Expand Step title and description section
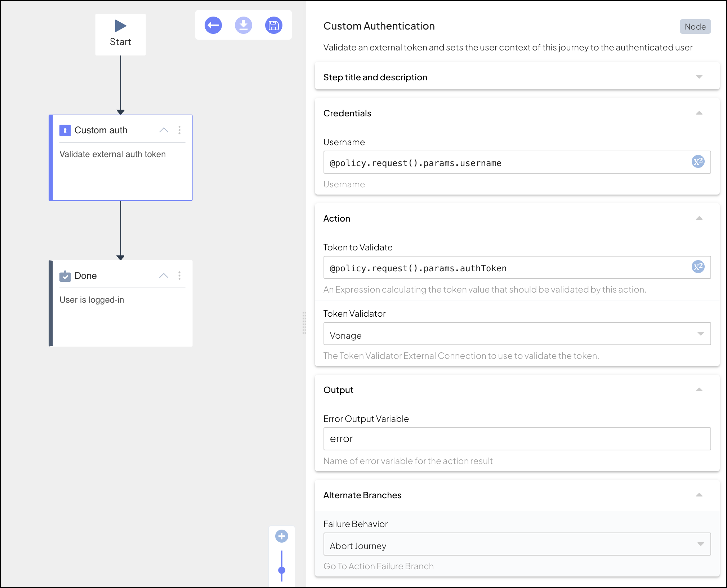Viewport: 727px width, 588px height. coord(699,77)
